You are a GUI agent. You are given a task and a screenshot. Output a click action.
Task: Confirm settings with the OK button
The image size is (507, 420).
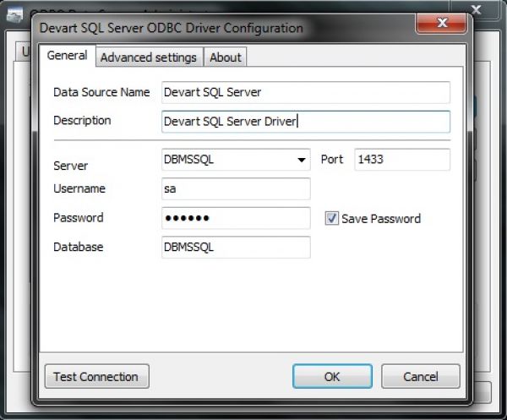tap(332, 376)
